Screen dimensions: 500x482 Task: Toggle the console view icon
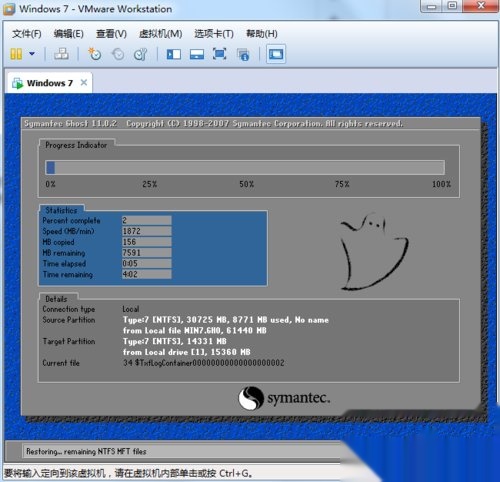[276, 54]
